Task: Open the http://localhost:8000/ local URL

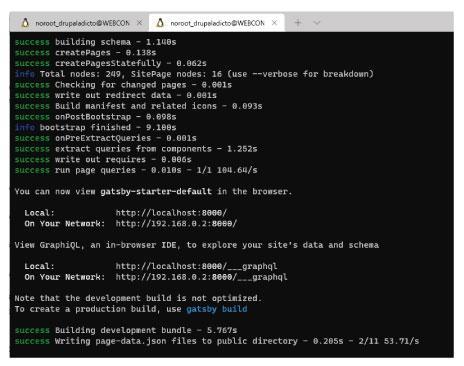Action: [171, 213]
